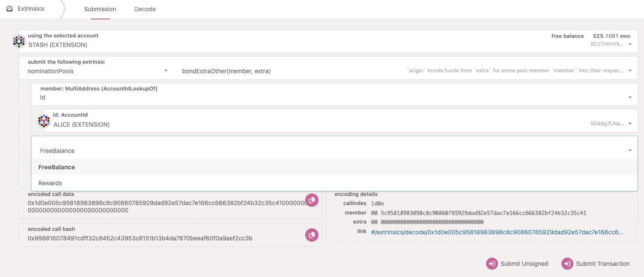Expand the selected account dropdown
644x277 pixels.
point(630,44)
